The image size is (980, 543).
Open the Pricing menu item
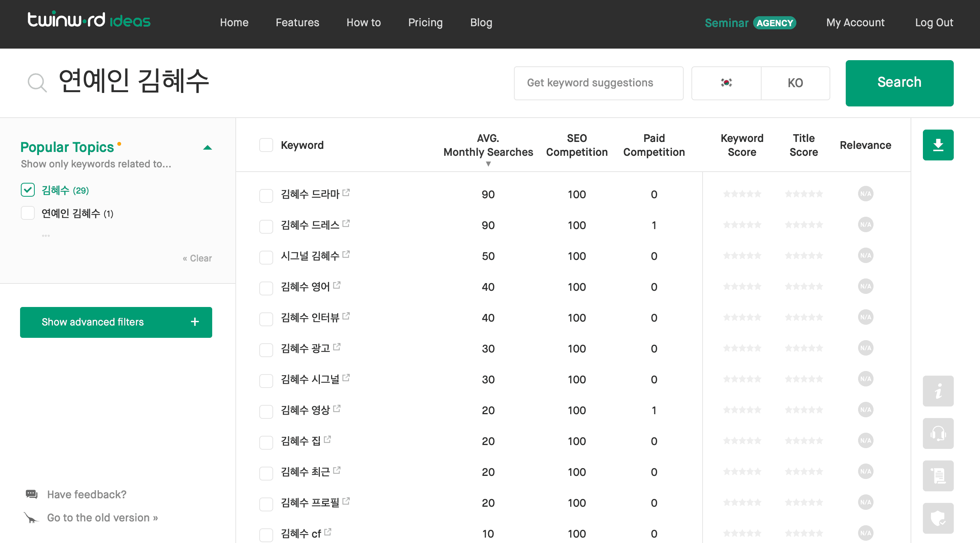[425, 22]
